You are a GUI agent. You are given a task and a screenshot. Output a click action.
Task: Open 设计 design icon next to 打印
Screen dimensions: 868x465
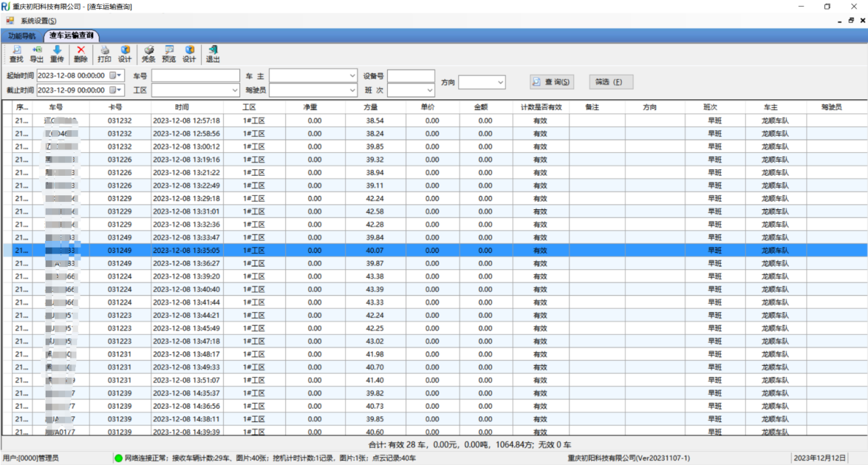tap(125, 54)
